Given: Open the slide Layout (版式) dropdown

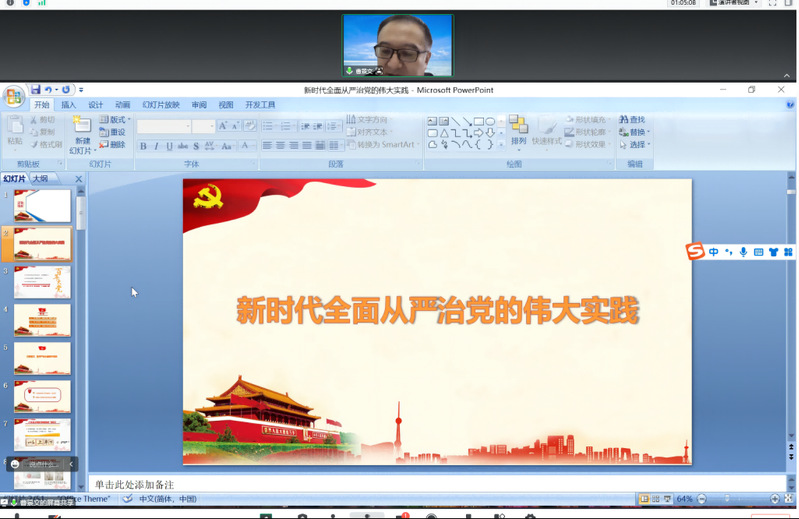Looking at the screenshot, I should 114,120.
